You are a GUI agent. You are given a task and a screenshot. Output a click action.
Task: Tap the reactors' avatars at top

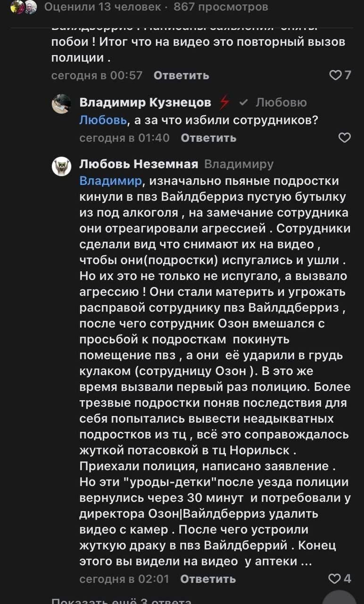pyautogui.click(x=24, y=7)
